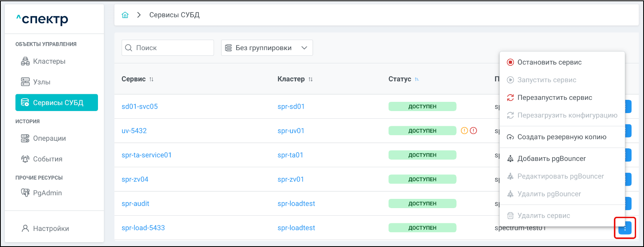Open the Без группировки grouping dropdown
644x247 pixels.
coord(267,48)
